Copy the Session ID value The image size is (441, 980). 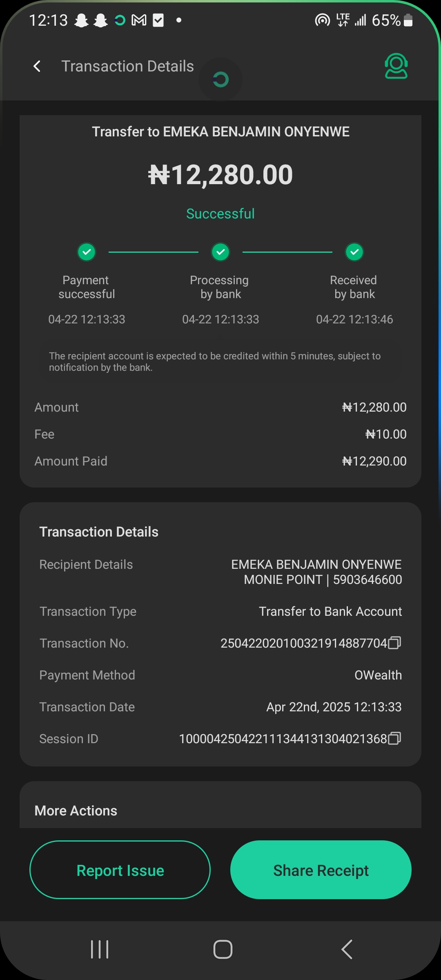394,739
